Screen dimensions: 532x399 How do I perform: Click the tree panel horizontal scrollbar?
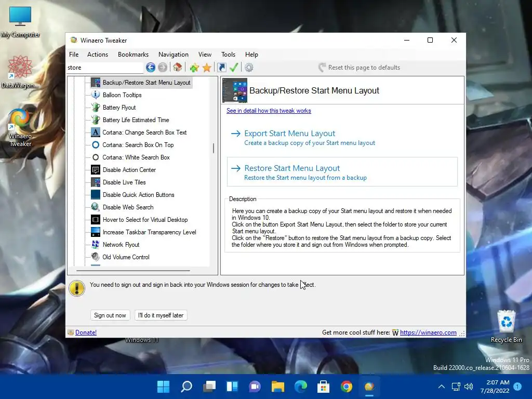click(x=133, y=271)
